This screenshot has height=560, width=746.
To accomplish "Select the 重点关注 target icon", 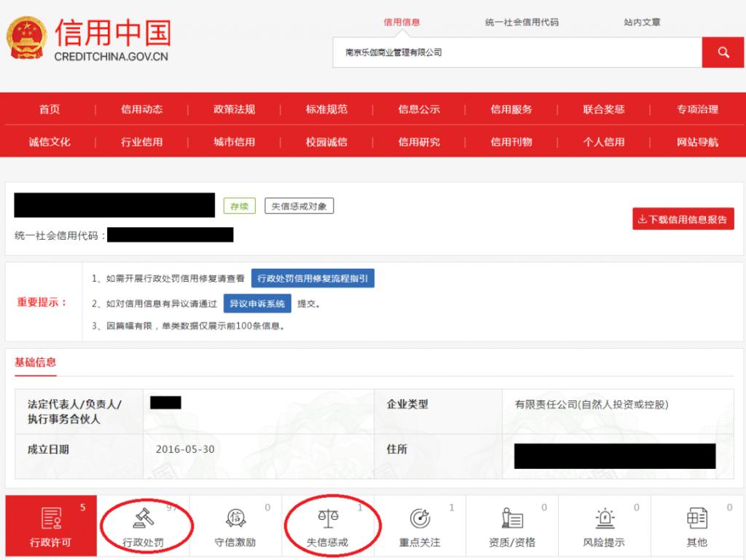I will (x=420, y=518).
